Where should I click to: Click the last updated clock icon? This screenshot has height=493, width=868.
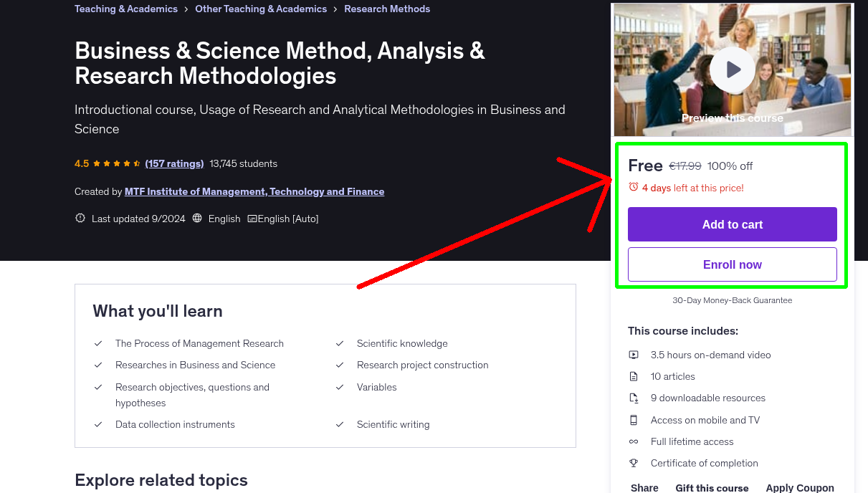[x=80, y=218]
